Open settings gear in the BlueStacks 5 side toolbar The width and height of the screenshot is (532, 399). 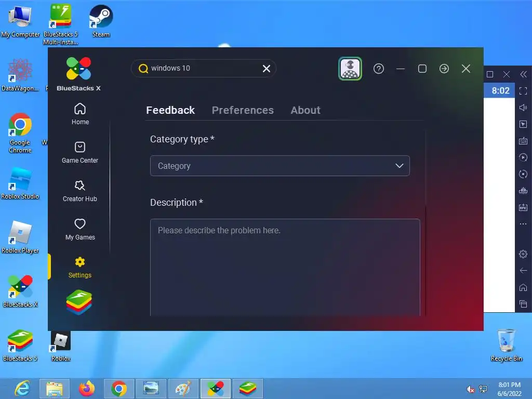tap(523, 254)
